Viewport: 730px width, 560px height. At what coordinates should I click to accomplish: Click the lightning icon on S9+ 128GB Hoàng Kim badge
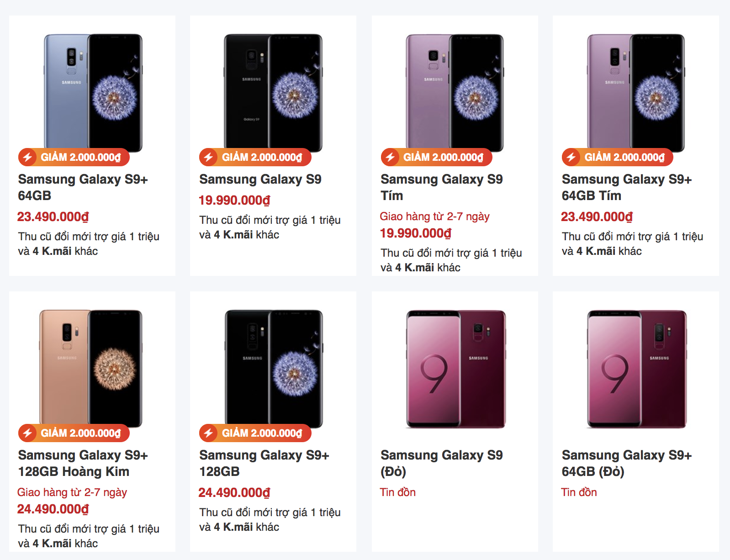click(x=29, y=433)
